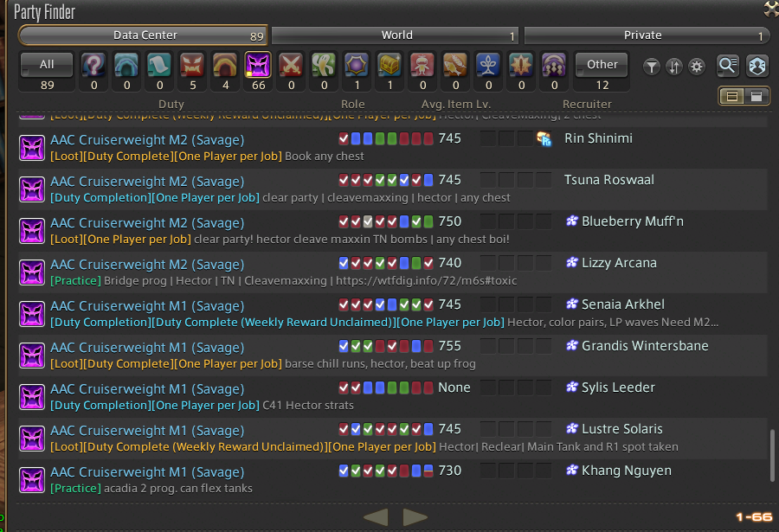Click the "C41 Hector strats" comment
The width and height of the screenshot is (779, 532).
pos(308,406)
